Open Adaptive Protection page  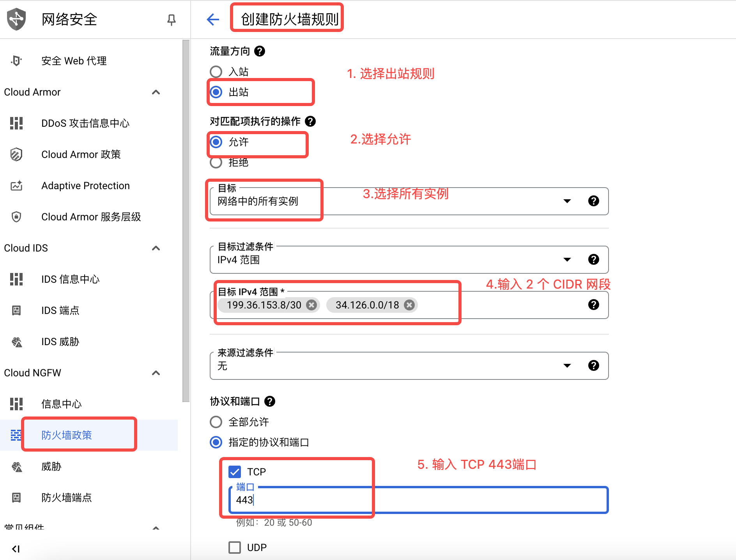point(89,186)
